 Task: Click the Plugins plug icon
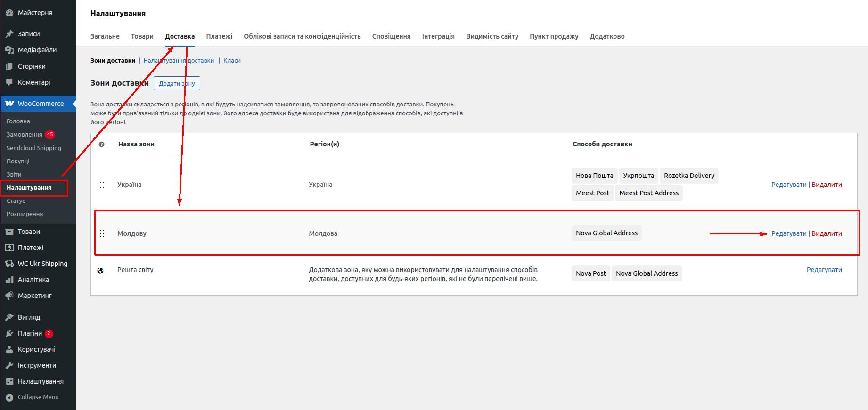tap(9, 333)
